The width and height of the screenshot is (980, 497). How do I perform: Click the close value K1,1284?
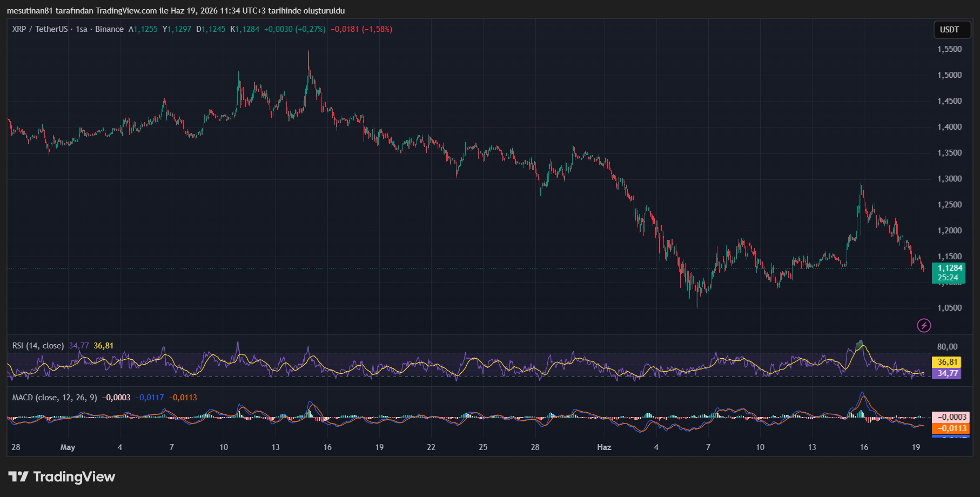coord(245,29)
